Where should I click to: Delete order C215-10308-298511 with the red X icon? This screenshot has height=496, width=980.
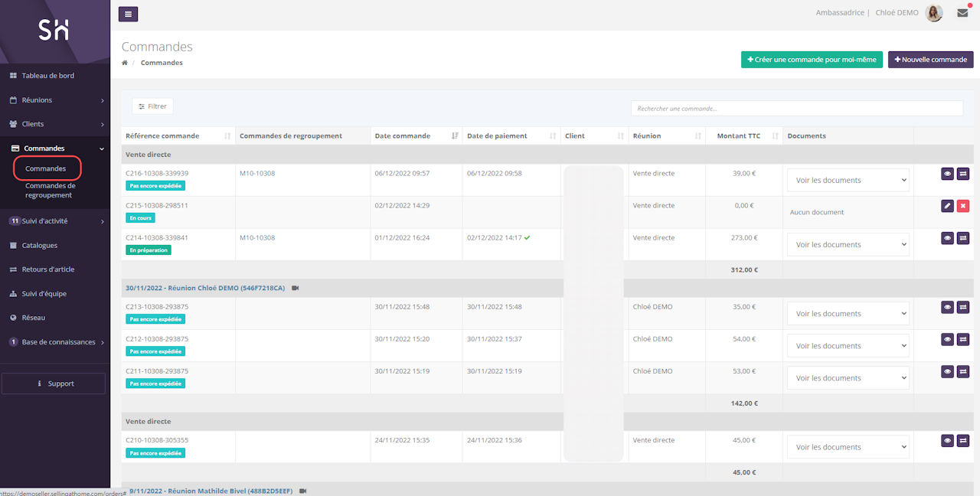pos(963,206)
